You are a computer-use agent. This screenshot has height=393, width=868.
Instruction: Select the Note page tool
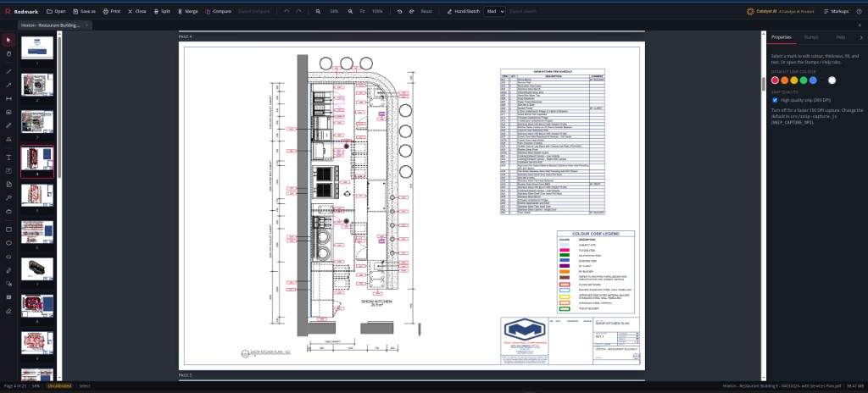tap(8, 185)
